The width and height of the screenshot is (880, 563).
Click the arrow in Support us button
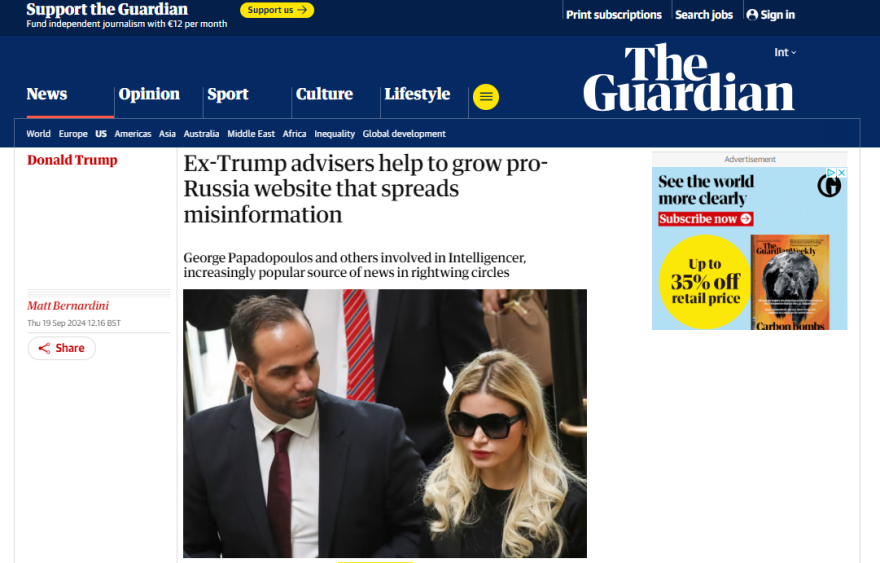[x=302, y=10]
